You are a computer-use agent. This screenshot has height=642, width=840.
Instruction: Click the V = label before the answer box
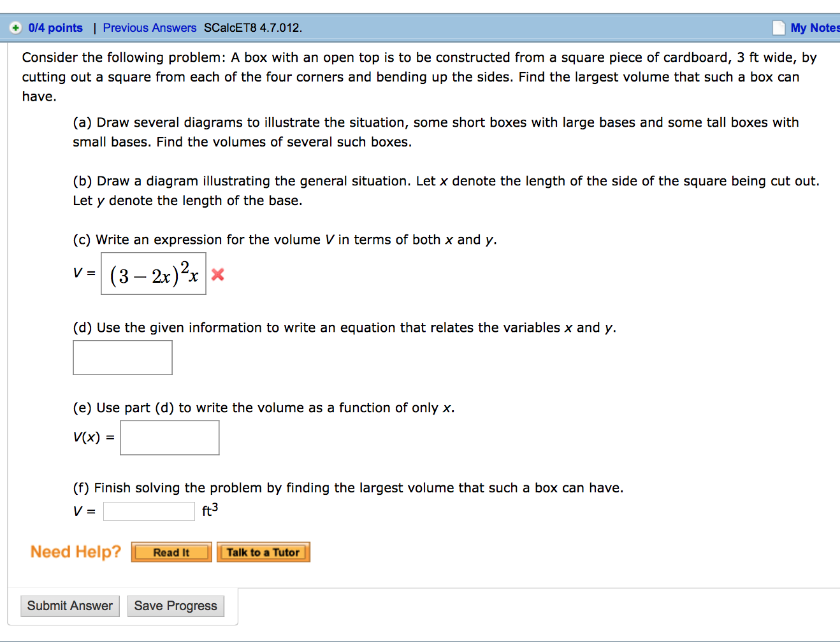tap(82, 511)
